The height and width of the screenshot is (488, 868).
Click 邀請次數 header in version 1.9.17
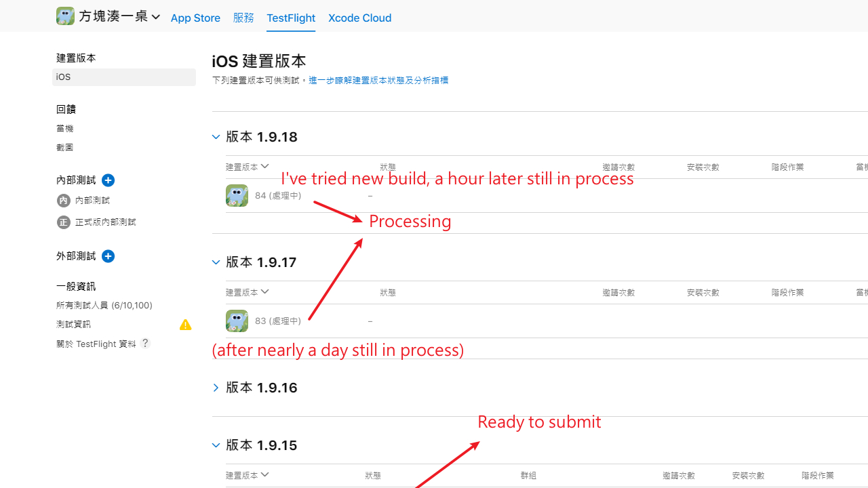click(618, 293)
